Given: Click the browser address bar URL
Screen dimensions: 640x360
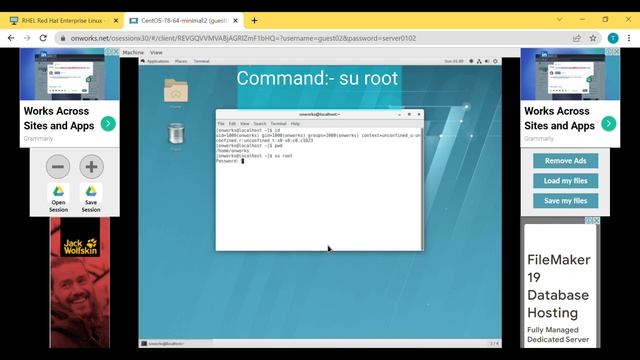Looking at the screenshot, I should point(243,38).
